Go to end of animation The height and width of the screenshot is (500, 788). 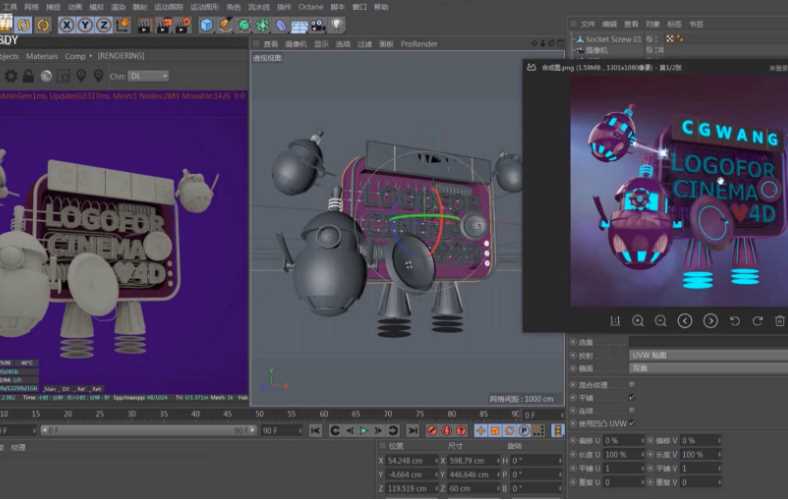412,430
